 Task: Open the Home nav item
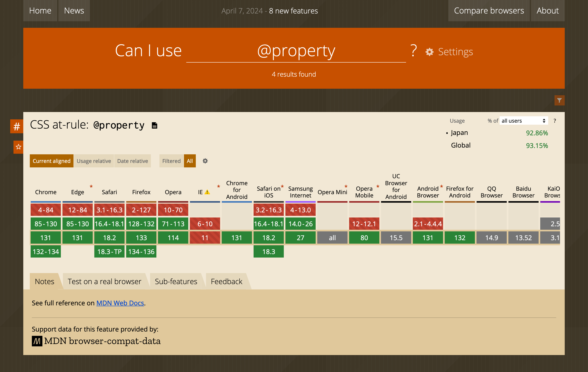pyautogui.click(x=40, y=10)
